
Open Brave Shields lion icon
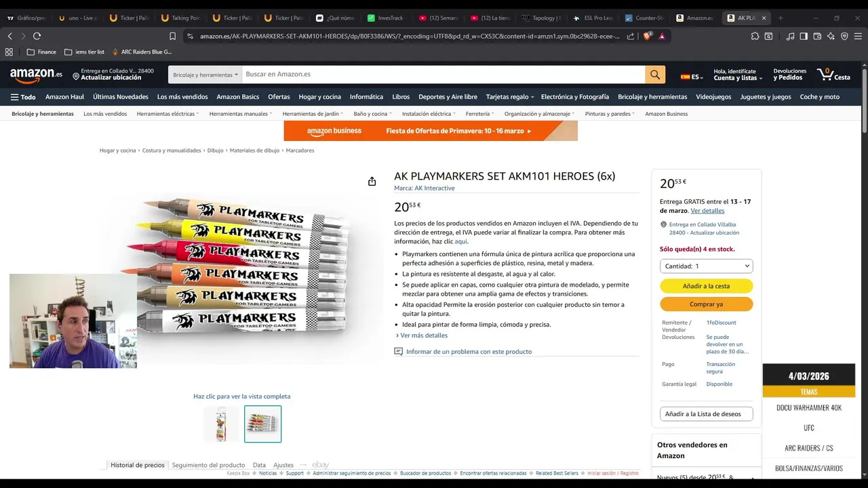647,36
